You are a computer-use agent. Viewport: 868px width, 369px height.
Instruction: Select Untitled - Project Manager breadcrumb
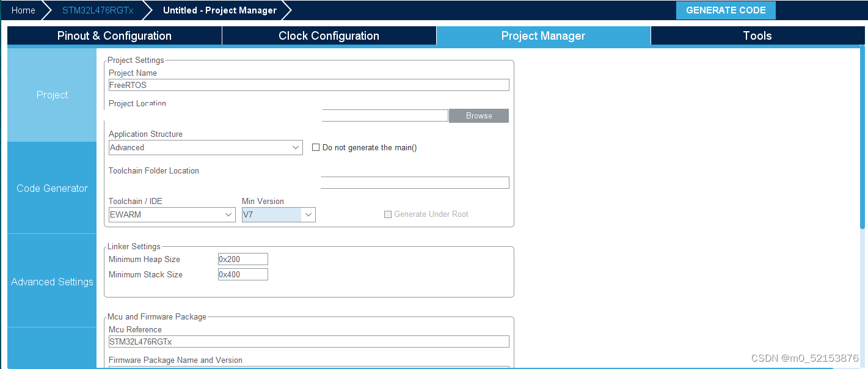pyautogui.click(x=220, y=10)
